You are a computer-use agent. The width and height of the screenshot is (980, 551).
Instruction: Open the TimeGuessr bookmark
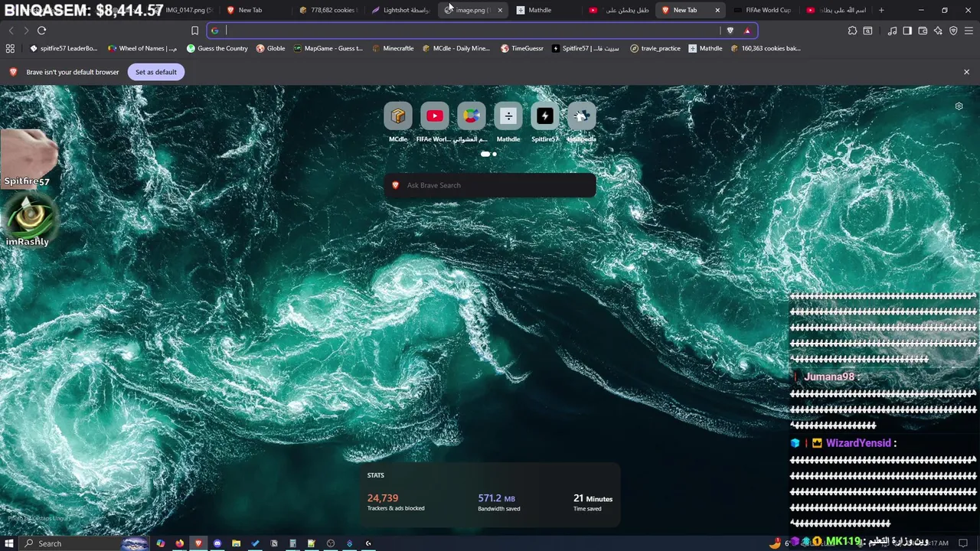pyautogui.click(x=522, y=48)
